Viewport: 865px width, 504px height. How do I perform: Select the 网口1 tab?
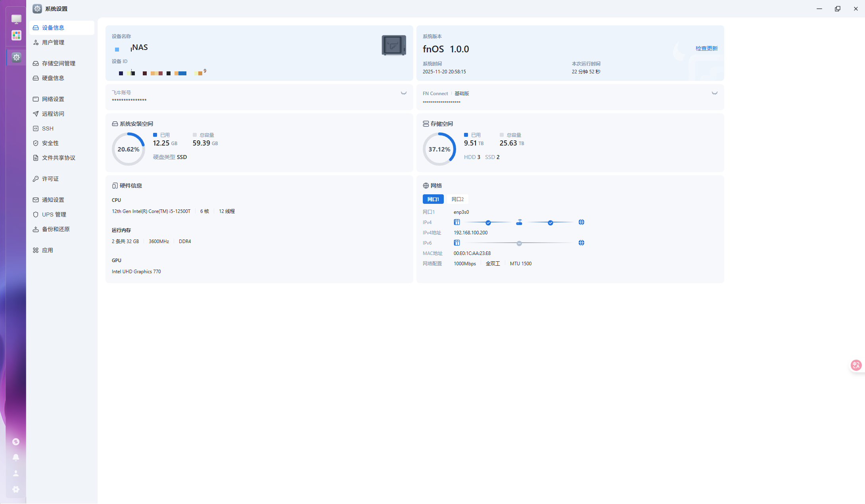433,199
